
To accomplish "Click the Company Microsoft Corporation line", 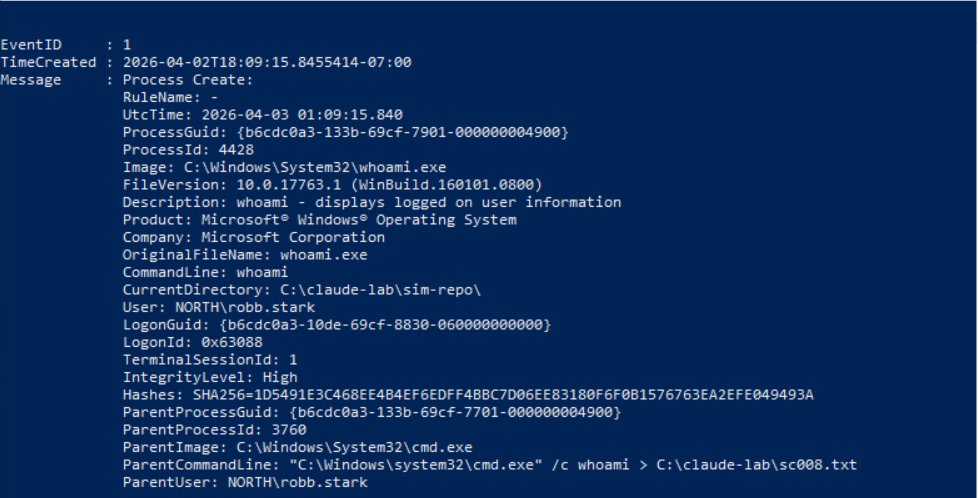I will (253, 237).
